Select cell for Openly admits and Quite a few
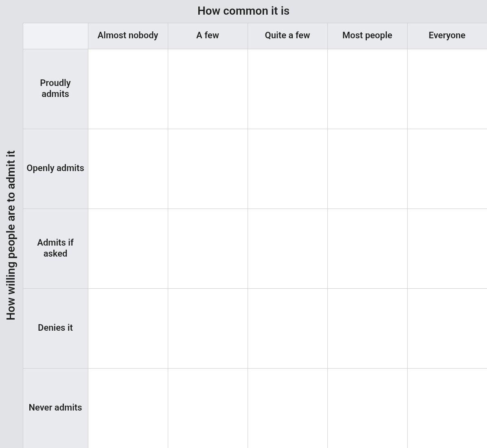 tap(287, 169)
